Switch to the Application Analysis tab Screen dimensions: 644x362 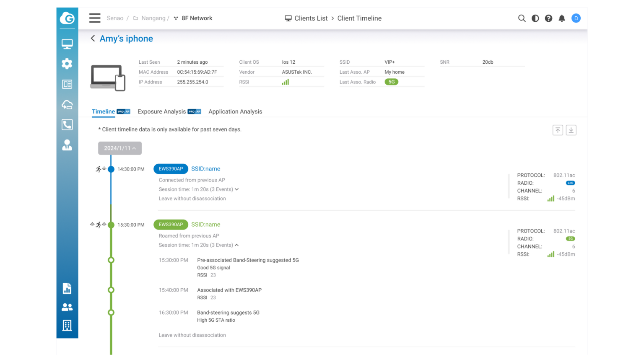(x=235, y=111)
